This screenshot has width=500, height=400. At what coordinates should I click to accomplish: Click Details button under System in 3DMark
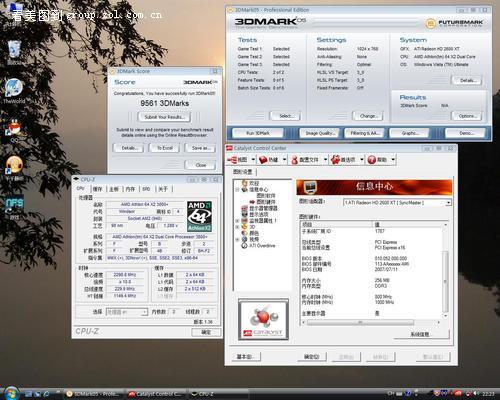467,80
